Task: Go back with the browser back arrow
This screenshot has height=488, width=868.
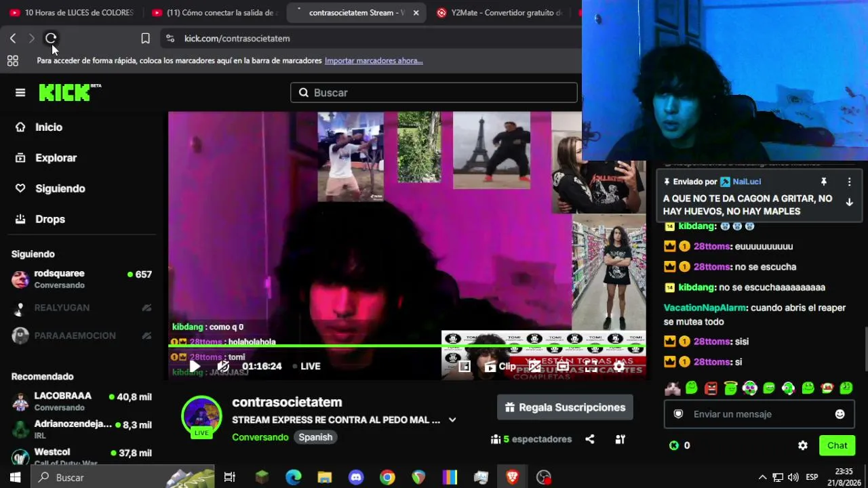Action: tap(13, 39)
